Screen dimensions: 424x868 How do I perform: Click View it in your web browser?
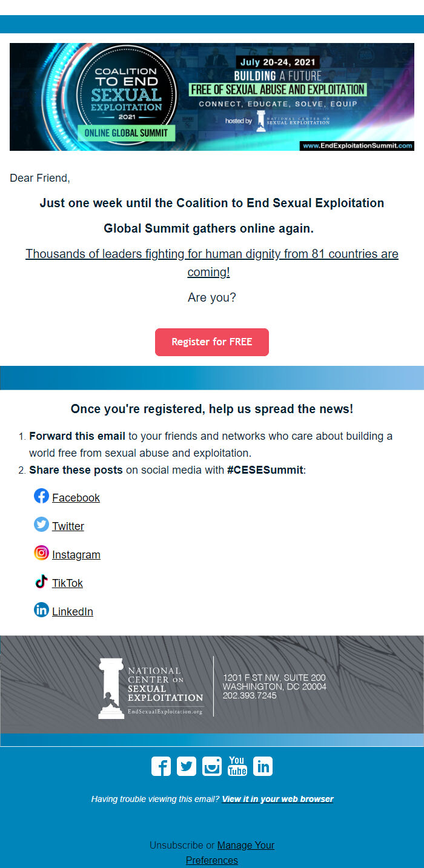277,798
